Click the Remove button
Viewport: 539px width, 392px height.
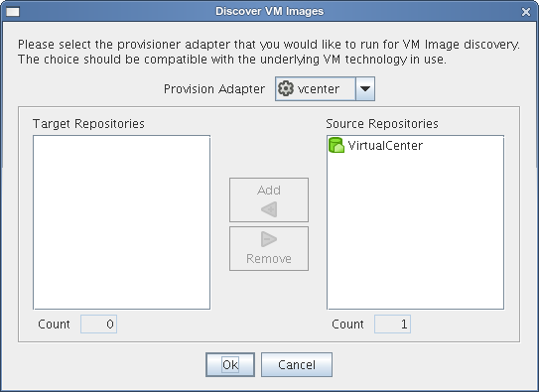[269, 248]
